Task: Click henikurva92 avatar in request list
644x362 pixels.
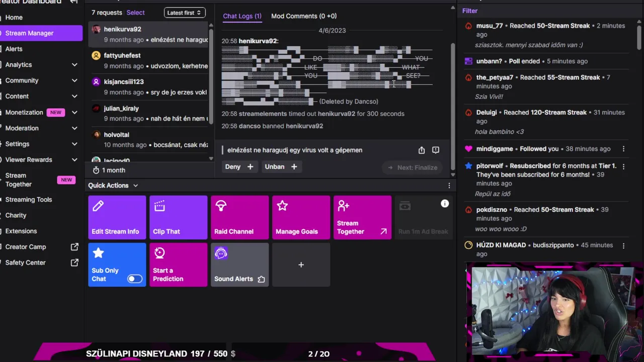Action: pyautogui.click(x=96, y=29)
